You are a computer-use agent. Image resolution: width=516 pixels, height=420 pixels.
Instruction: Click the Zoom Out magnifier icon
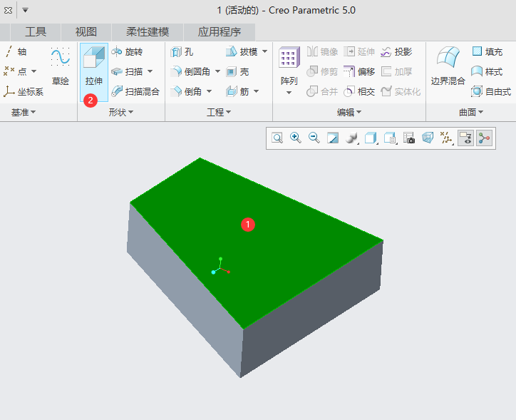pos(314,138)
